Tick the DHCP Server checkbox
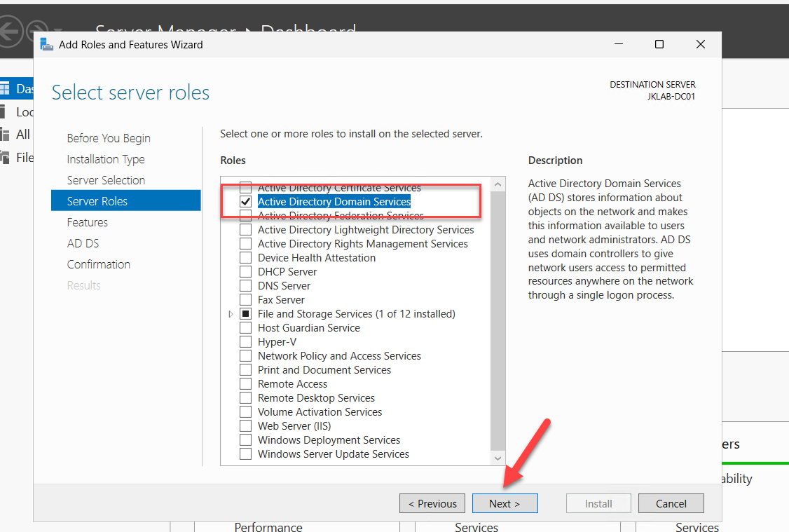The image size is (789, 532). 245,272
